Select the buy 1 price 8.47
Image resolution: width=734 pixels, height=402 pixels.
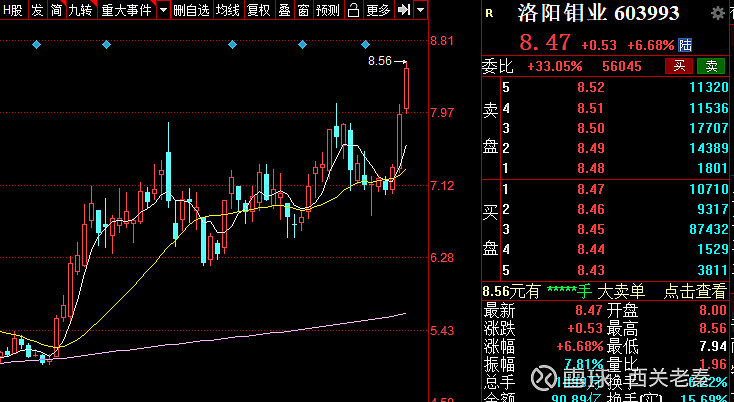pyautogui.click(x=591, y=189)
